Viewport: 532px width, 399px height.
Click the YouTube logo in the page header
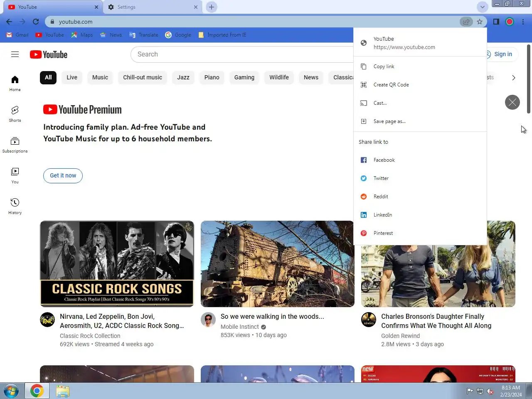click(49, 54)
